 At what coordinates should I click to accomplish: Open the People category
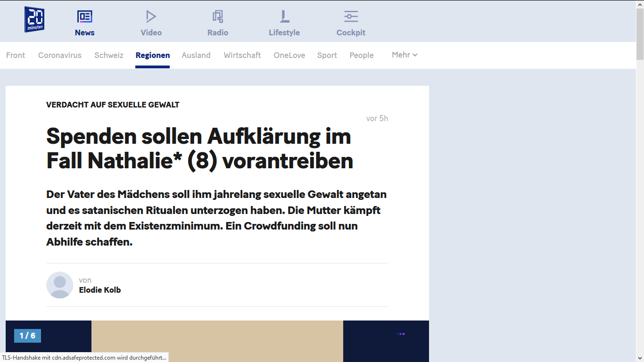pos(362,55)
